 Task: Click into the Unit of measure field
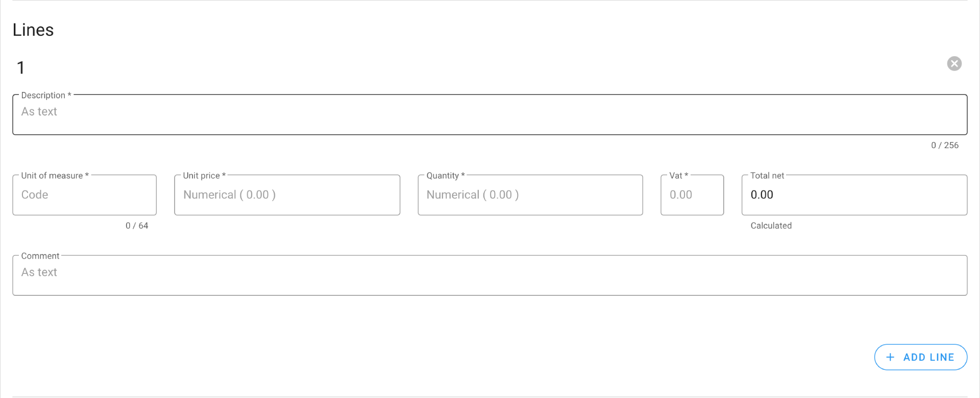pos(84,195)
